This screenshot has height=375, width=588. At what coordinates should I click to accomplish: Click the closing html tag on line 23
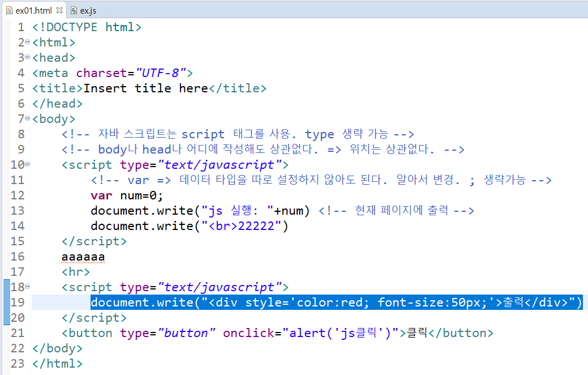tap(57, 364)
